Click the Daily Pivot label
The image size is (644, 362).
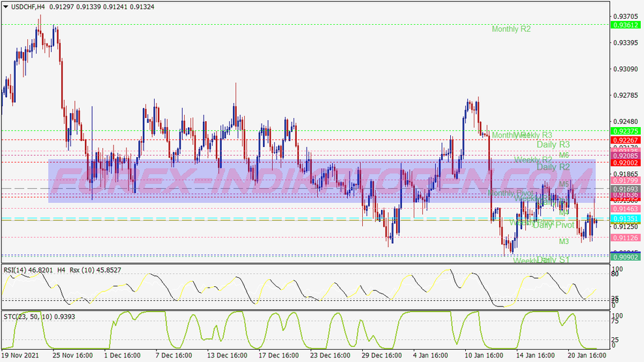coord(554,225)
